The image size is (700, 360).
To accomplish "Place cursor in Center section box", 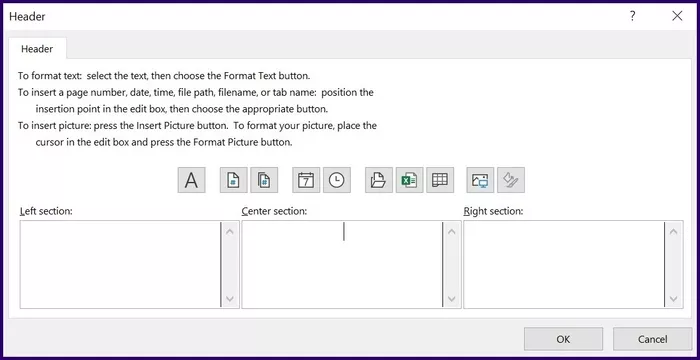I will click(x=342, y=264).
